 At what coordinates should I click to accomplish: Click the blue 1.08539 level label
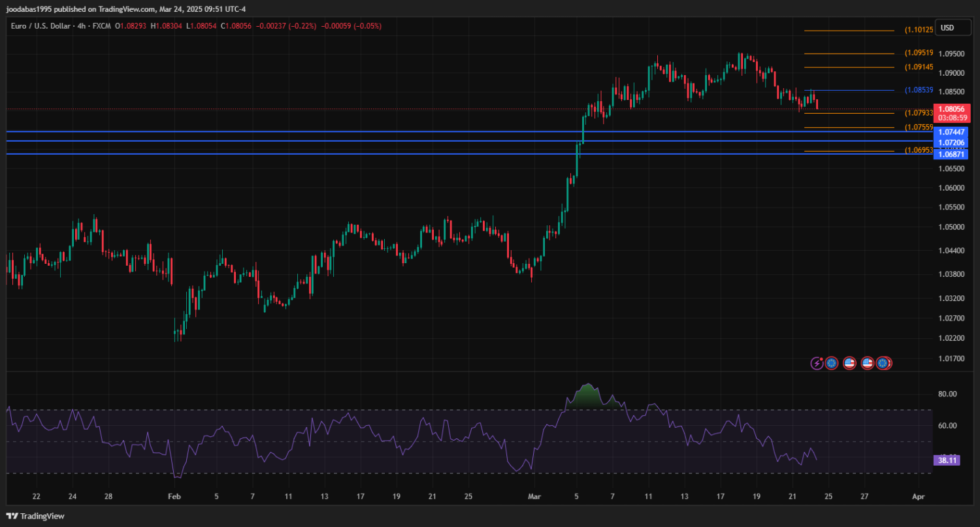click(x=918, y=90)
